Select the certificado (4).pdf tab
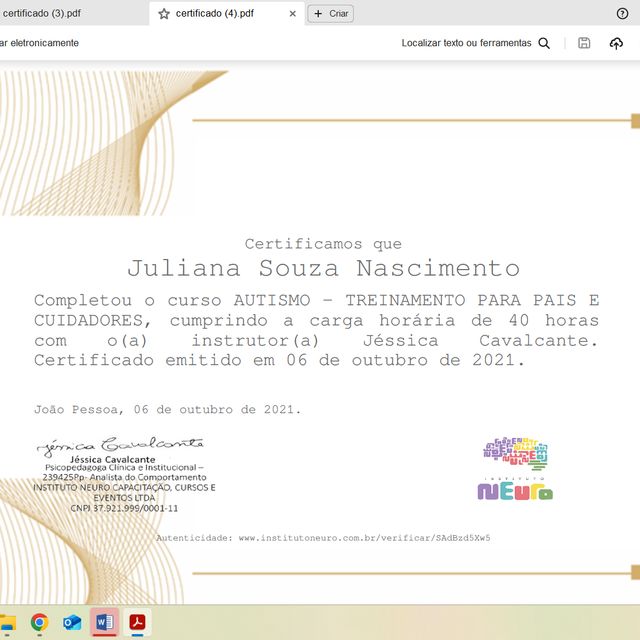This screenshot has height=640, width=640. point(227,13)
